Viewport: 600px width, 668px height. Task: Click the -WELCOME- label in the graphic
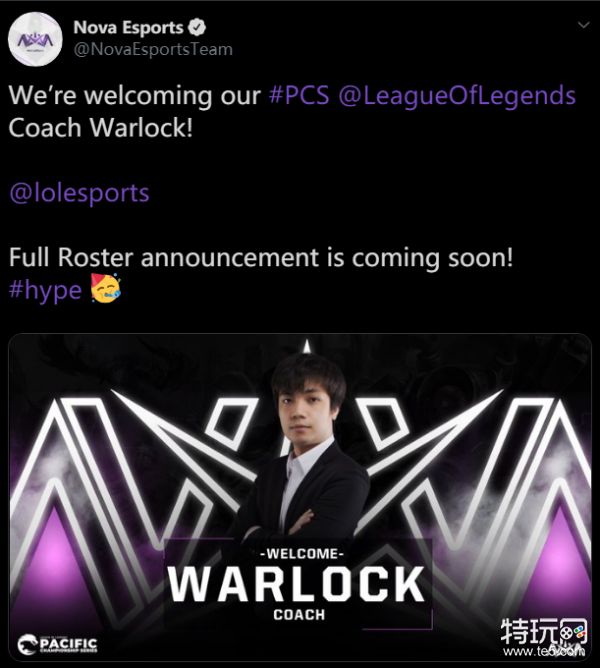coord(302,554)
